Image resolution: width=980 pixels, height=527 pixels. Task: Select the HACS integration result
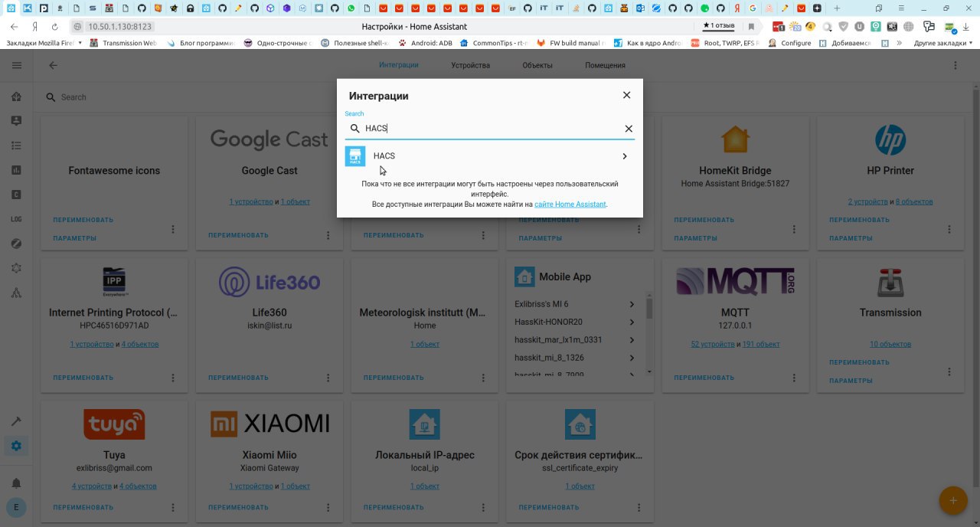489,156
